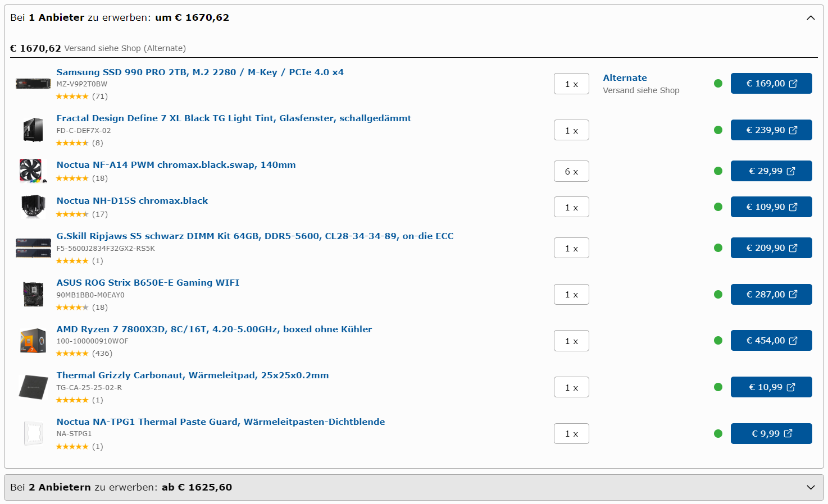This screenshot has width=828, height=504.
Task: Open ASUS ROG Strix B650E-E Gaming WIFI link
Action: click(x=148, y=283)
